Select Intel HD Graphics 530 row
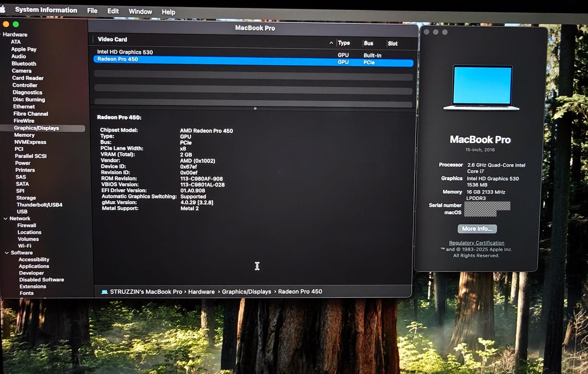The width and height of the screenshot is (588, 374). (x=125, y=52)
